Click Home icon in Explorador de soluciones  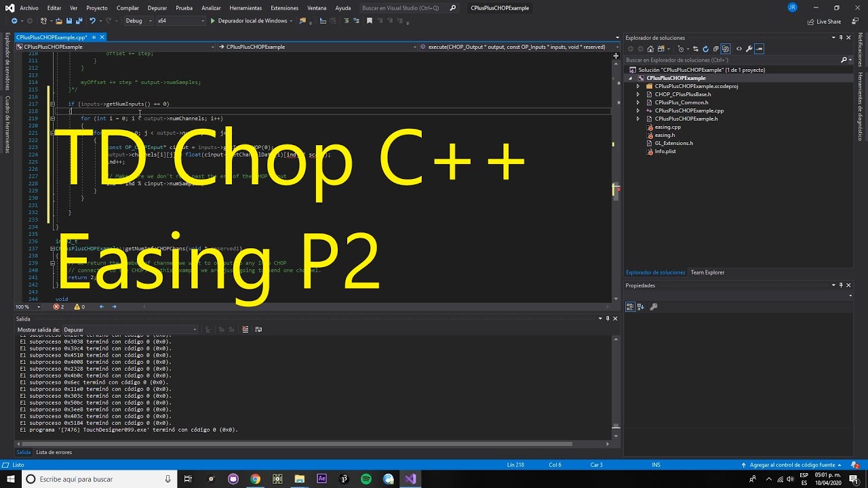(x=651, y=49)
